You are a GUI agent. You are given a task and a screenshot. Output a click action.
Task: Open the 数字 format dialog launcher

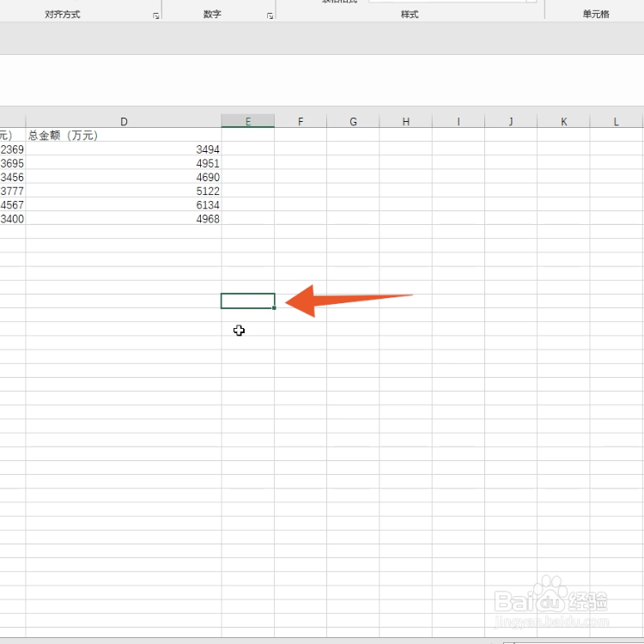270,15
